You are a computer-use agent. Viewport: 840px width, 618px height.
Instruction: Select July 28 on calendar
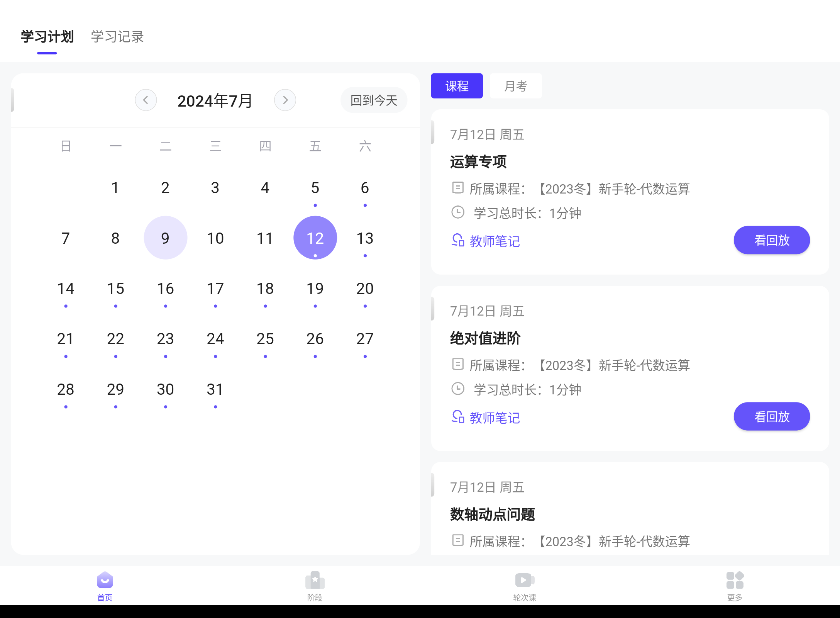(66, 389)
